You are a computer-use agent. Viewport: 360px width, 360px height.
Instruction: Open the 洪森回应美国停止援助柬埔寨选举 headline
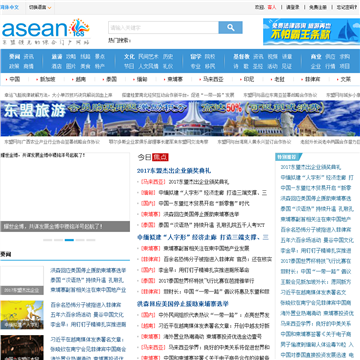(x=182, y=304)
